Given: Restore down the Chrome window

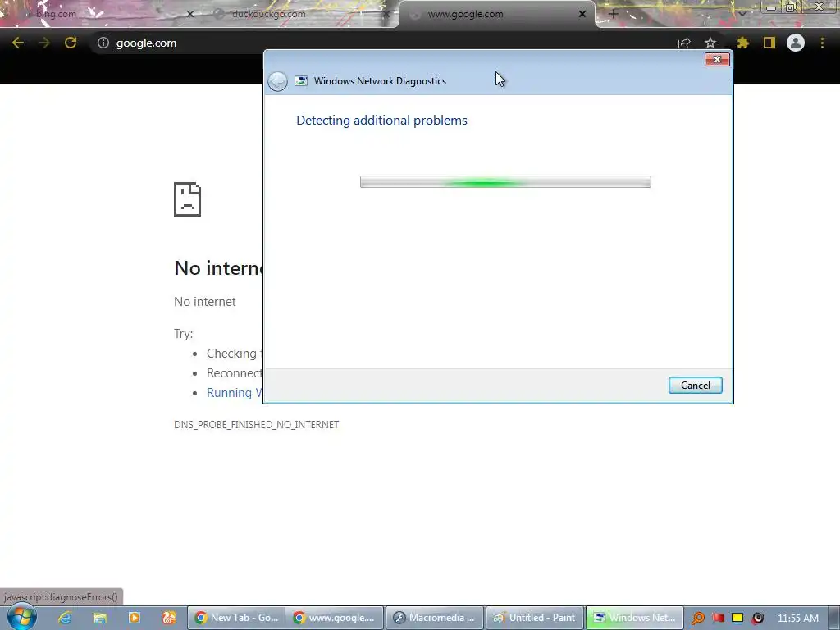Looking at the screenshot, I should pyautogui.click(x=791, y=7).
